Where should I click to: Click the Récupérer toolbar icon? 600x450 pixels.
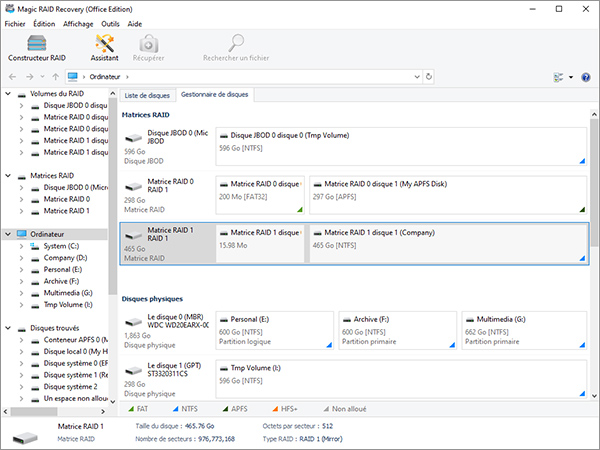tap(148, 48)
